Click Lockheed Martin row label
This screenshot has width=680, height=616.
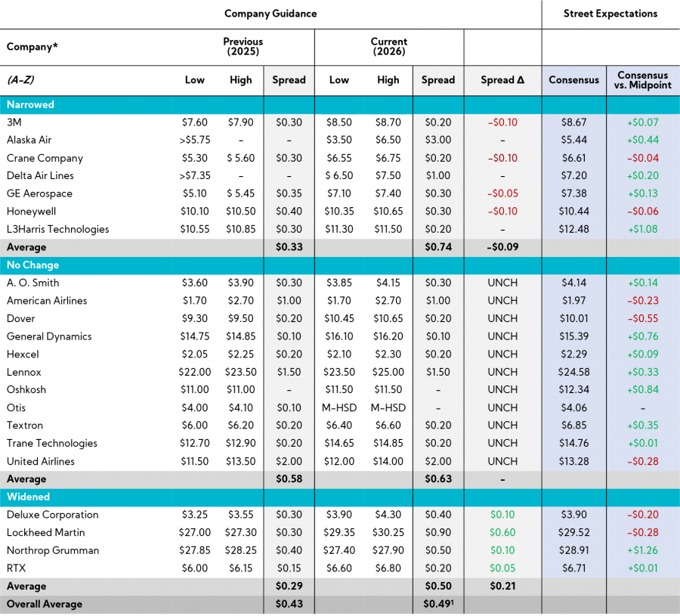point(45,533)
